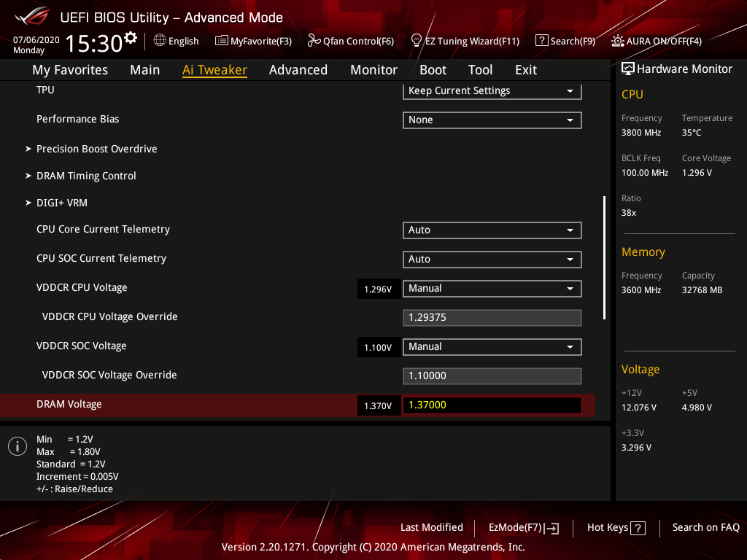Launch EZ Tuning Wizard bulb icon
747x560 pixels.
(x=417, y=41)
